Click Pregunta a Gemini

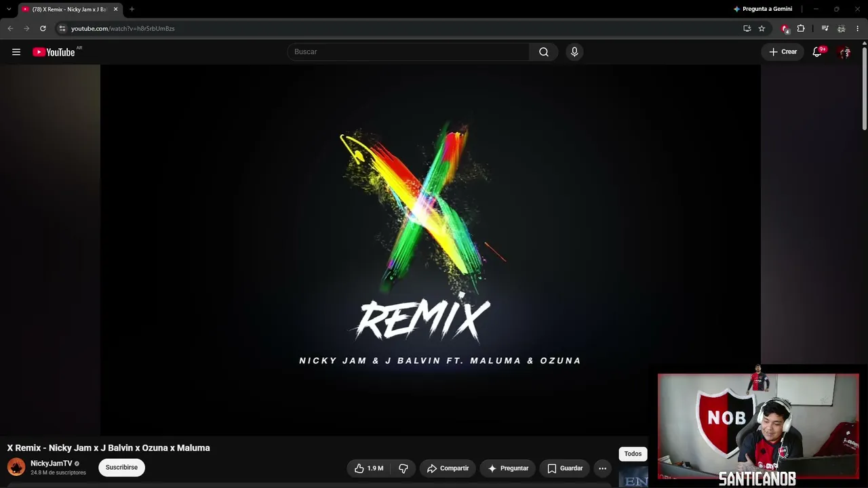[763, 9]
